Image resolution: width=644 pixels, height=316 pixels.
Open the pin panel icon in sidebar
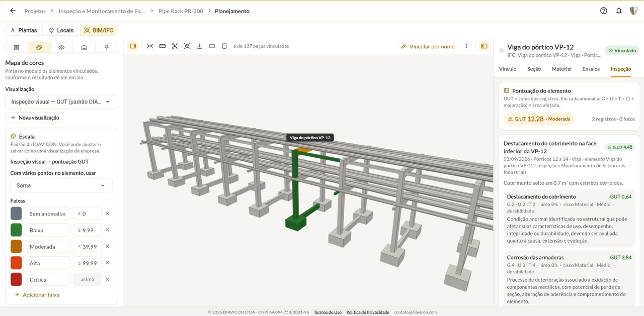[107, 47]
